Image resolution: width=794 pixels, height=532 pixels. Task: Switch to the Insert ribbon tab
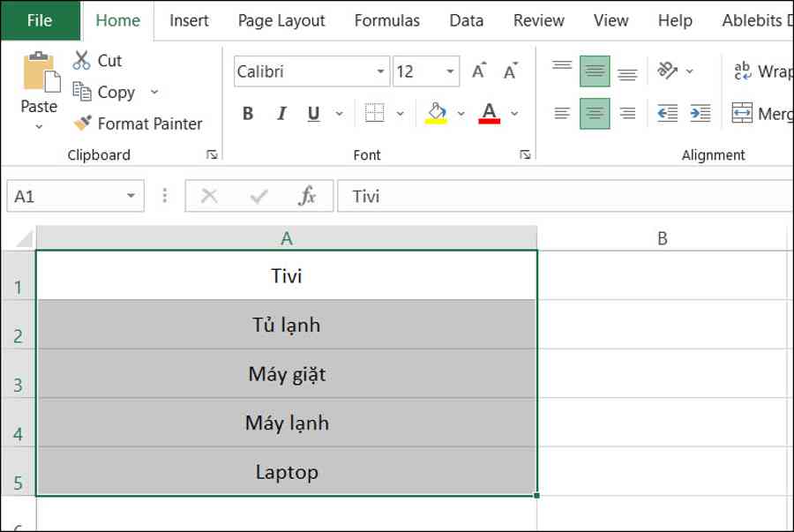coord(189,20)
